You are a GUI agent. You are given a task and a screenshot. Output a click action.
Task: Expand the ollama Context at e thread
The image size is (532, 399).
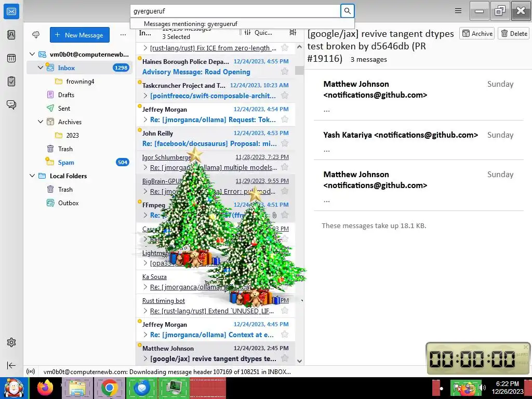point(145,335)
